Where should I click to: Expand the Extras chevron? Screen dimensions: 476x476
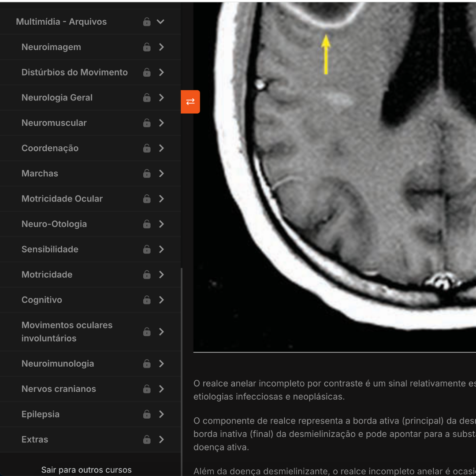[161, 439]
